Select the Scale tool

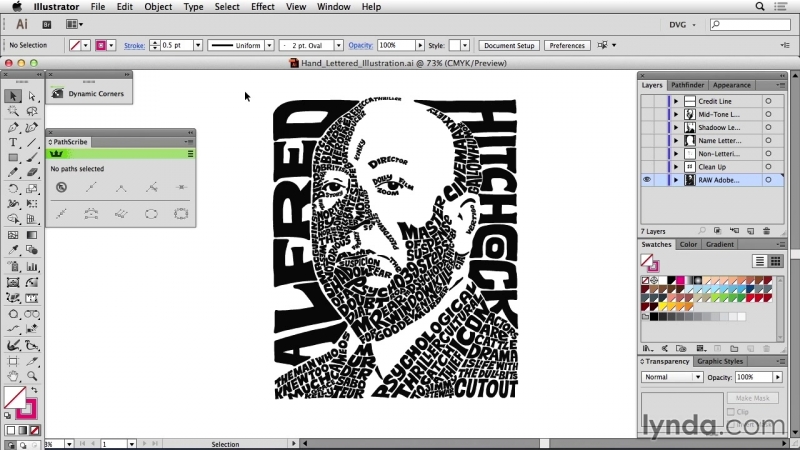click(32, 189)
